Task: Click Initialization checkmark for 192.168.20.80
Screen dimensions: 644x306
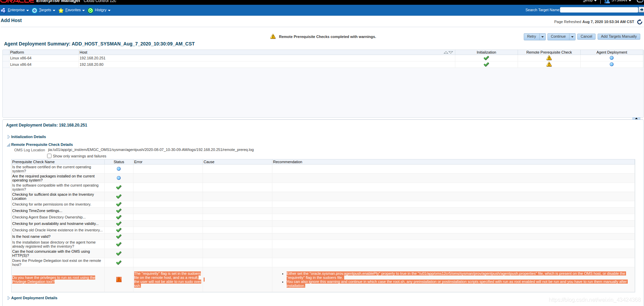Action: pyautogui.click(x=486, y=64)
